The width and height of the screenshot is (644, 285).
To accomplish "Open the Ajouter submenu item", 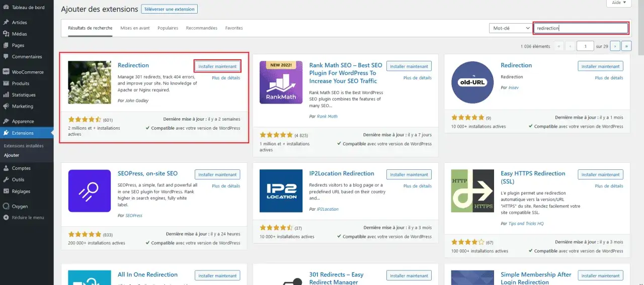I will click(12, 155).
